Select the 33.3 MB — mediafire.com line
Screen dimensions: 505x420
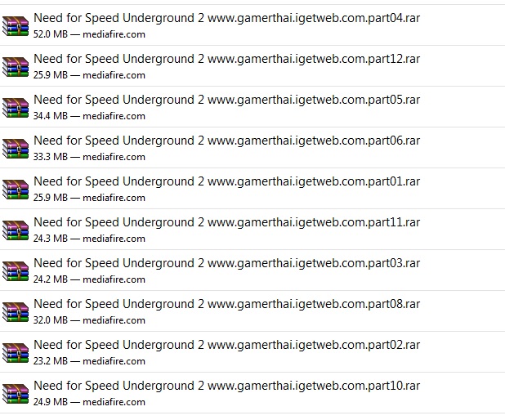pos(89,157)
